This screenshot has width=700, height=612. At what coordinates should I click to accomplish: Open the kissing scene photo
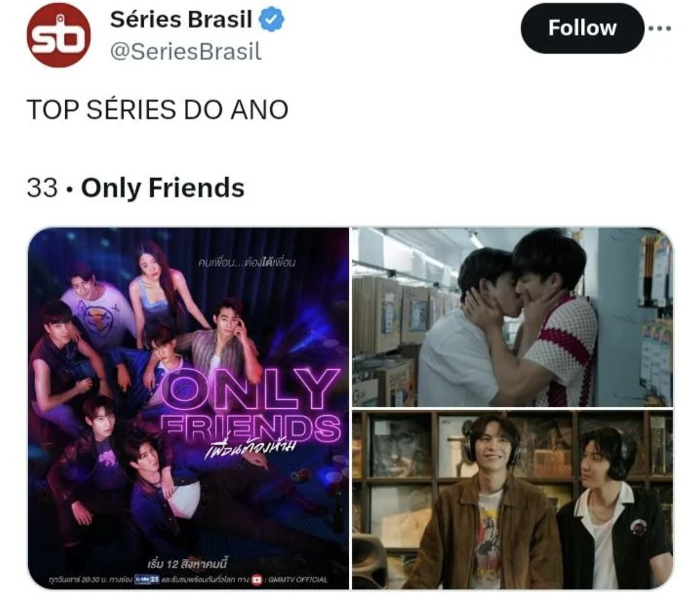click(512, 317)
